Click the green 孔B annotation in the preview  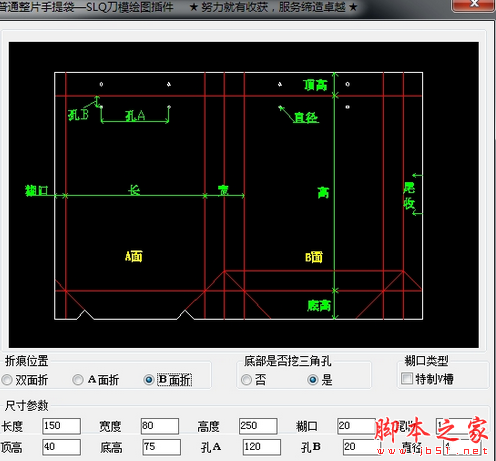[78, 115]
